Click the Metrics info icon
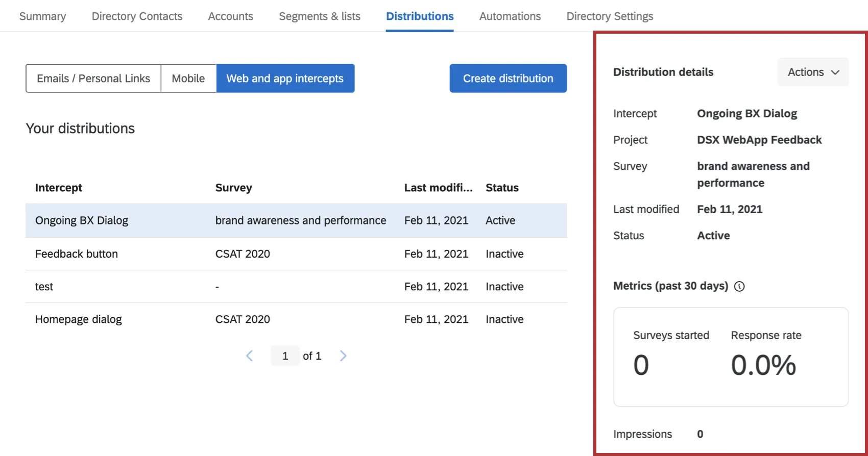Screen dimensions: 868x456 click(x=739, y=286)
